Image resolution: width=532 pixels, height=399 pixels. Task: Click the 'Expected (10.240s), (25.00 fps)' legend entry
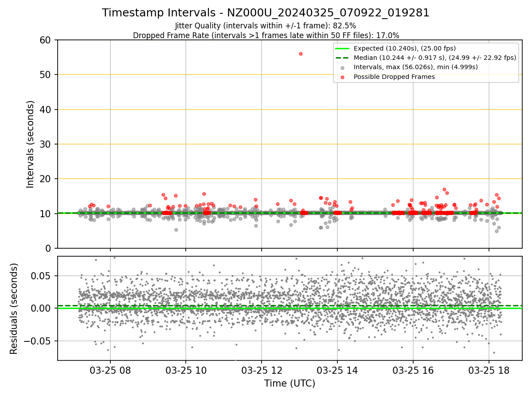point(405,48)
